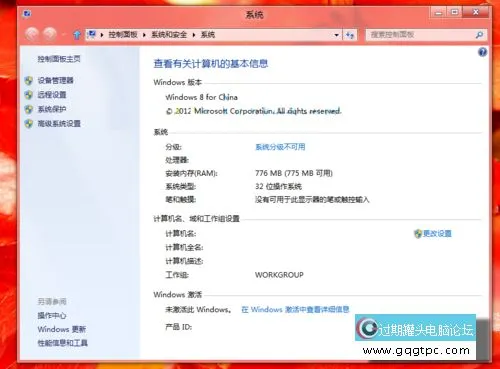Open 操作中心 link

point(52,315)
